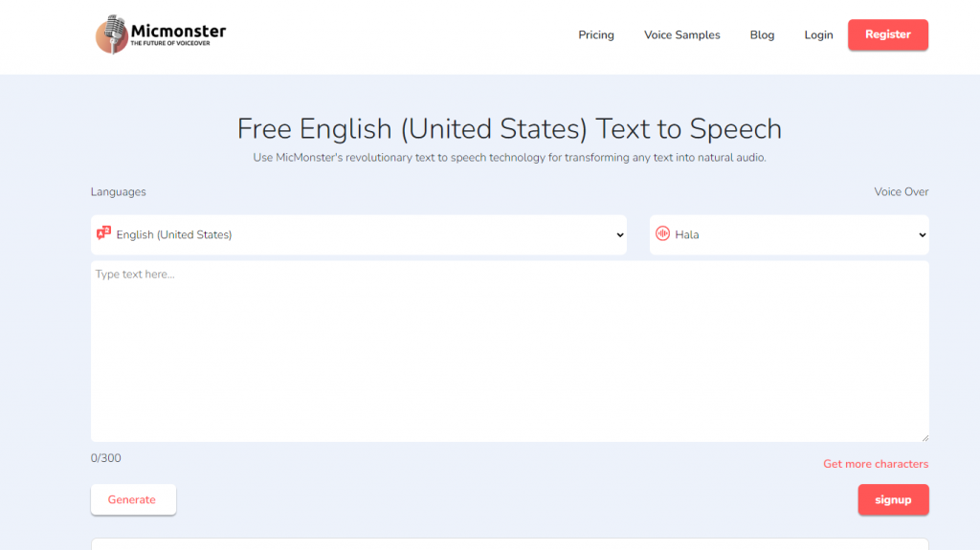The height and width of the screenshot is (550, 980).
Task: Click the language translate icon
Action: tap(103, 233)
